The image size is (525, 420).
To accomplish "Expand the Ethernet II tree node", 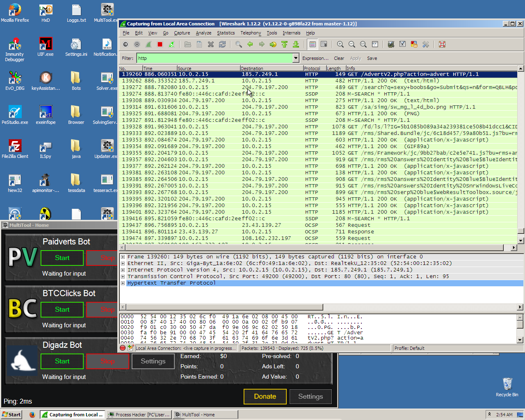I will (123, 263).
